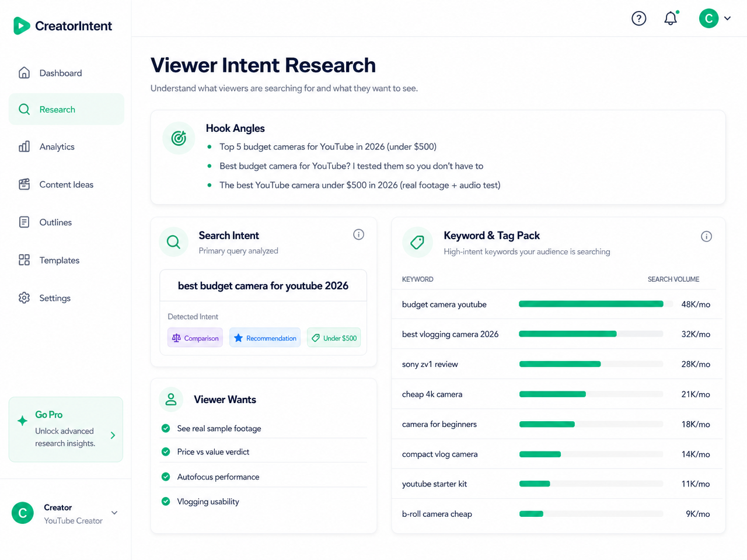
Task: Select the 'youtube starter kit' keyword
Action: 434,484
